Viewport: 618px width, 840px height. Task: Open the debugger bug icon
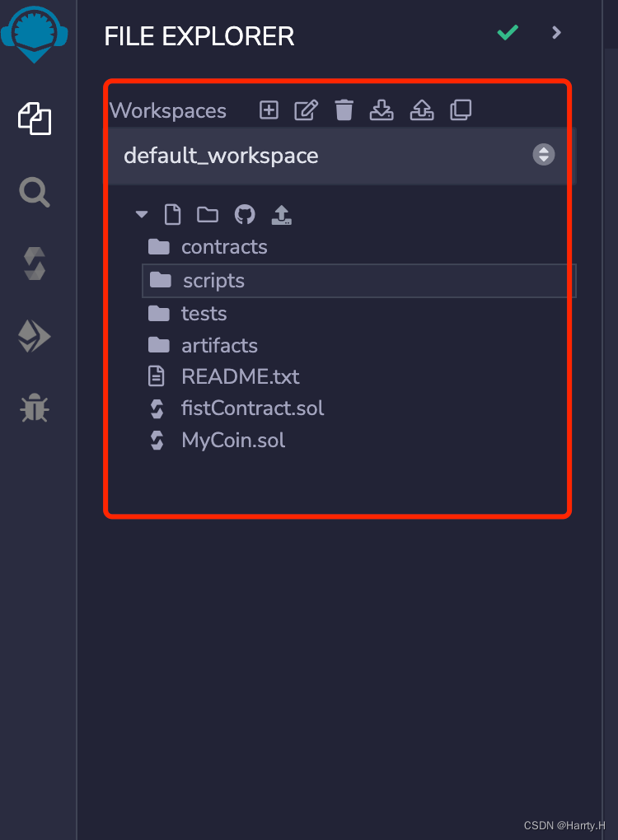(x=35, y=408)
